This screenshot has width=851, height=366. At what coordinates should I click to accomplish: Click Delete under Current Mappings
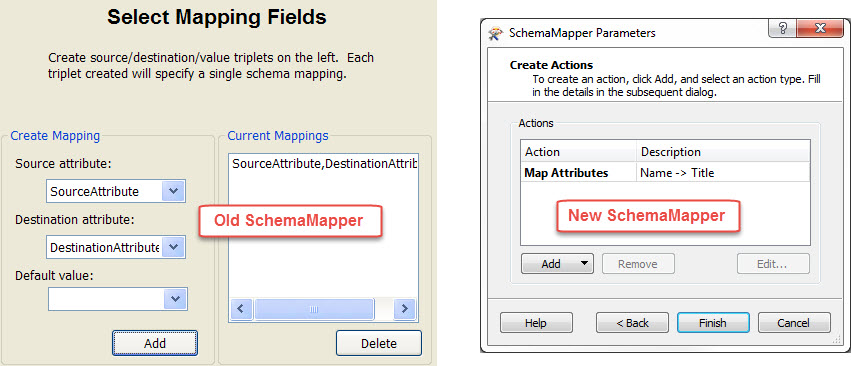[379, 343]
